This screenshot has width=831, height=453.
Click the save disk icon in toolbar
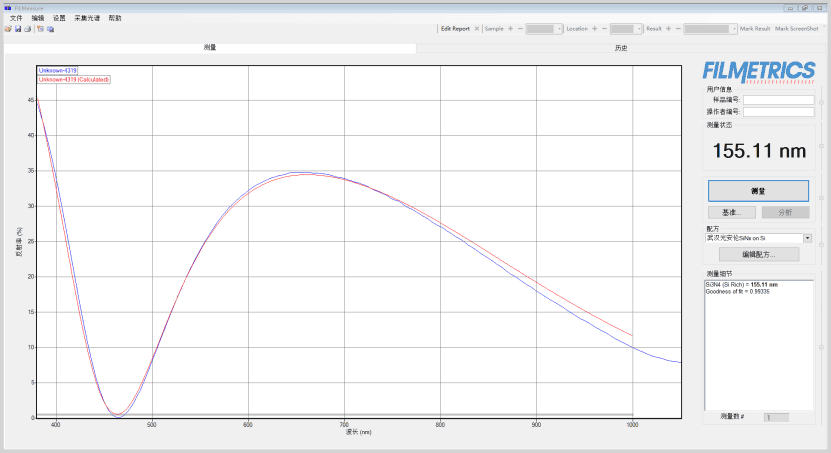click(18, 29)
